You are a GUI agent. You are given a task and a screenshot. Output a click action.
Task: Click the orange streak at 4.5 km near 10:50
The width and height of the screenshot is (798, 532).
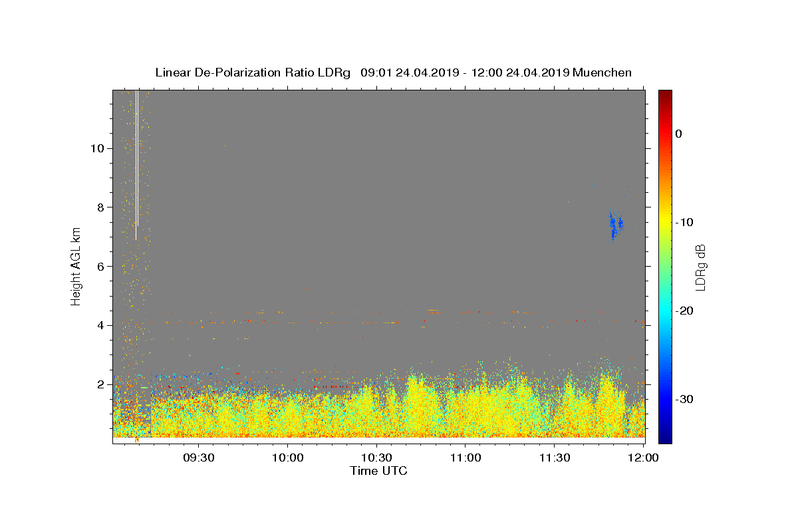tap(434, 311)
